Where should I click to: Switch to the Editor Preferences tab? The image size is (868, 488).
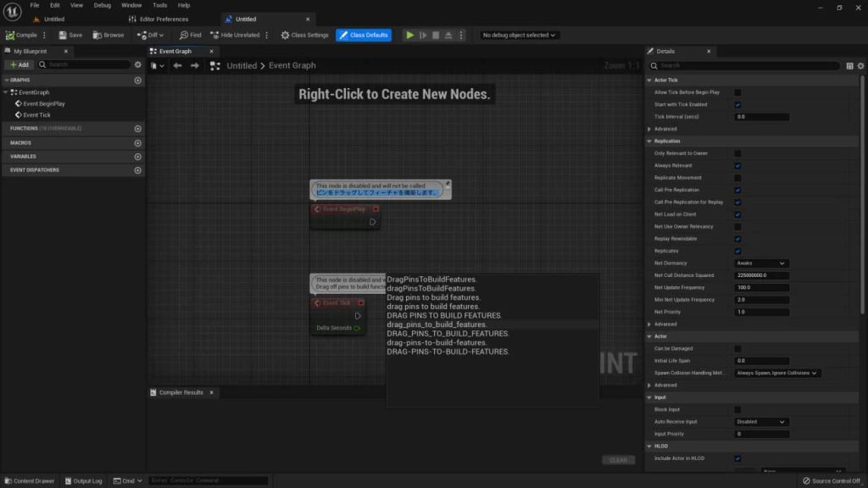point(159,19)
